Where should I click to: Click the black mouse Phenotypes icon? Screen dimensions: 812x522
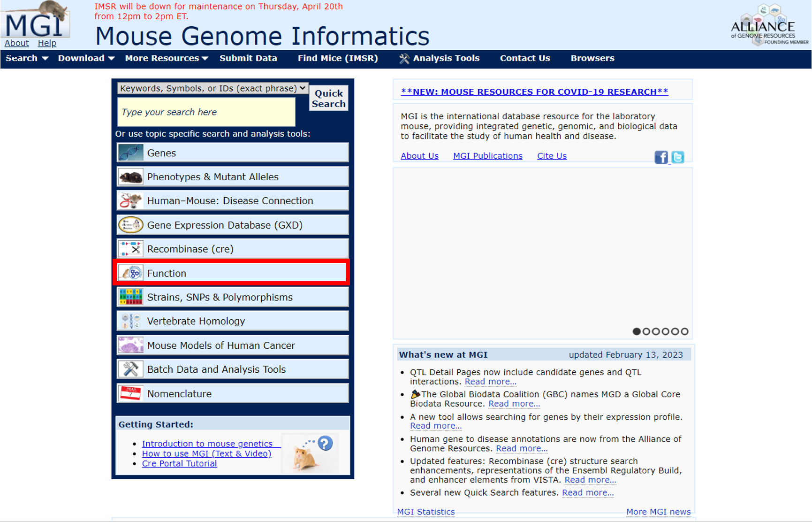[x=130, y=177]
